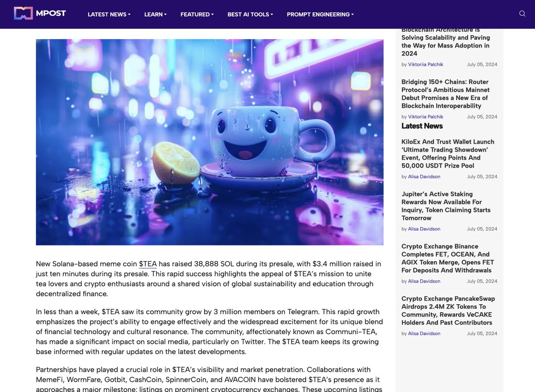Open author Viktoriia Palchik on Blockchain Architecture article
The image size is (535, 392).
426,65
